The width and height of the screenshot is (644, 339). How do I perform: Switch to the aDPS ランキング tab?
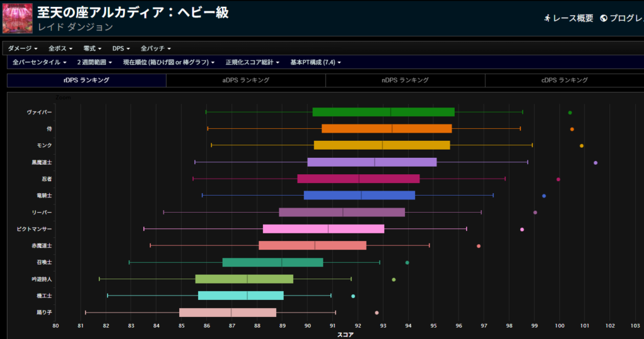246,81
